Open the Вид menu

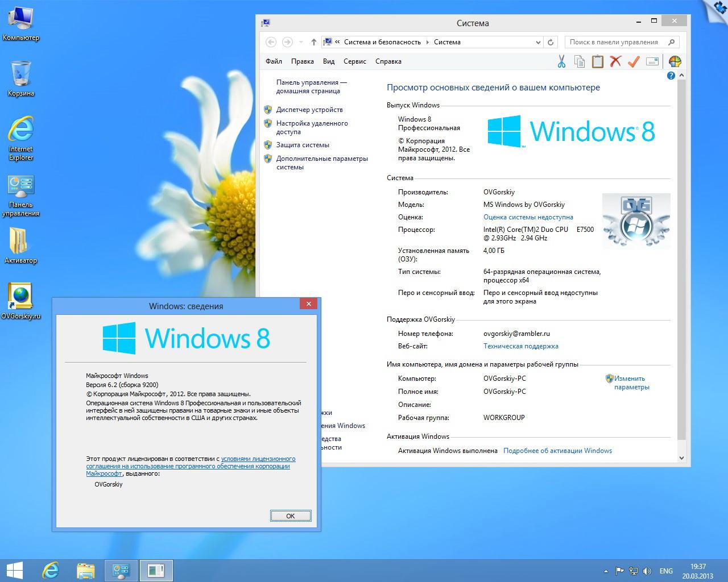pos(329,61)
